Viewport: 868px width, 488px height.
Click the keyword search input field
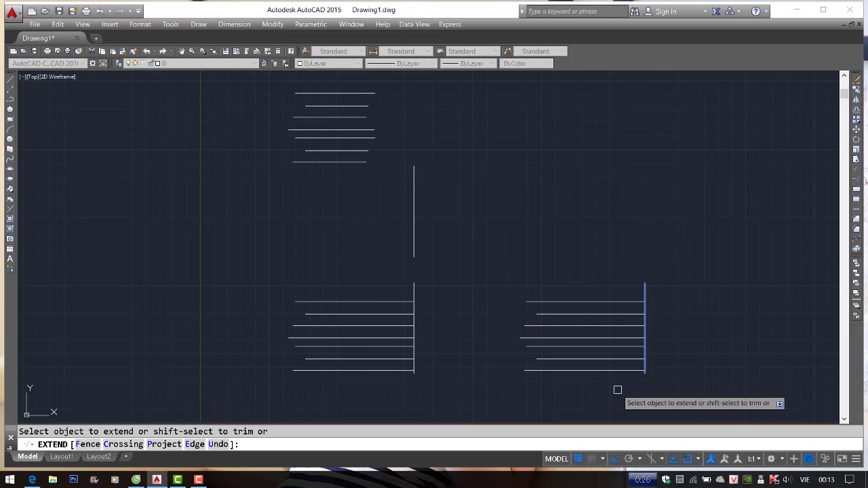(x=577, y=11)
